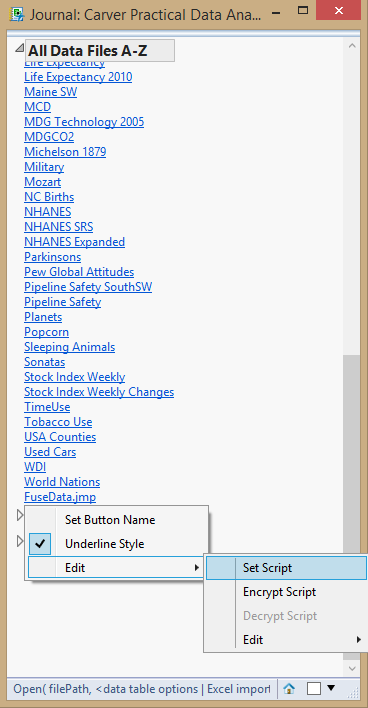
Task: Click the scroll up arrow at top
Action: (352, 46)
